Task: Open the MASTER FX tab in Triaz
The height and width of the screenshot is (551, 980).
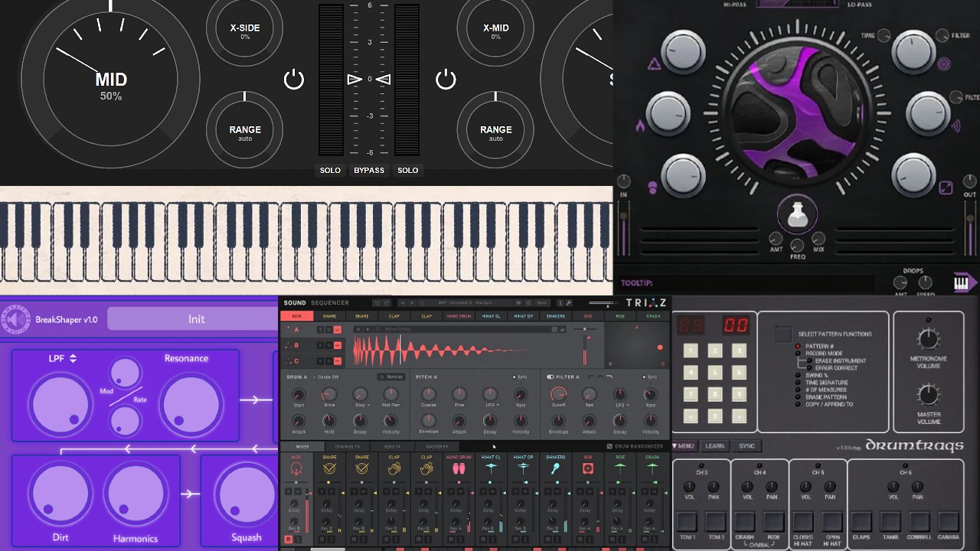Action: (437, 446)
